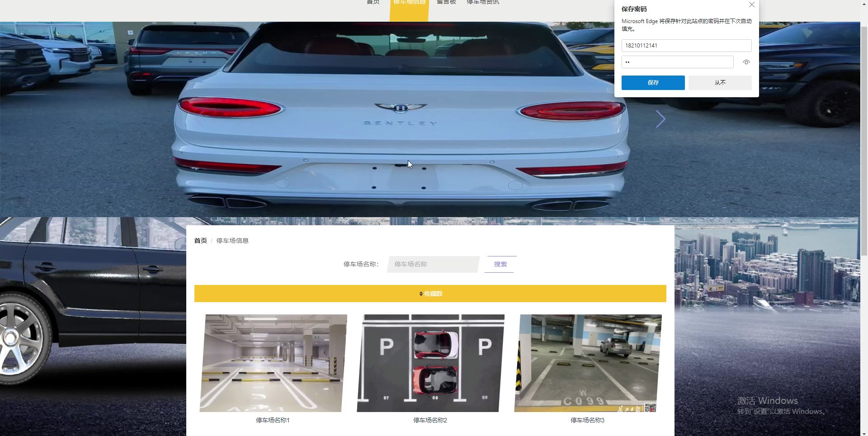
Task: Click the 停车场名称1 title text
Action: coord(273,420)
